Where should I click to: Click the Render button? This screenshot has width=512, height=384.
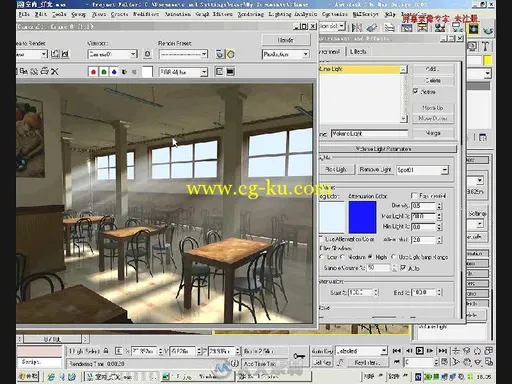click(286, 40)
